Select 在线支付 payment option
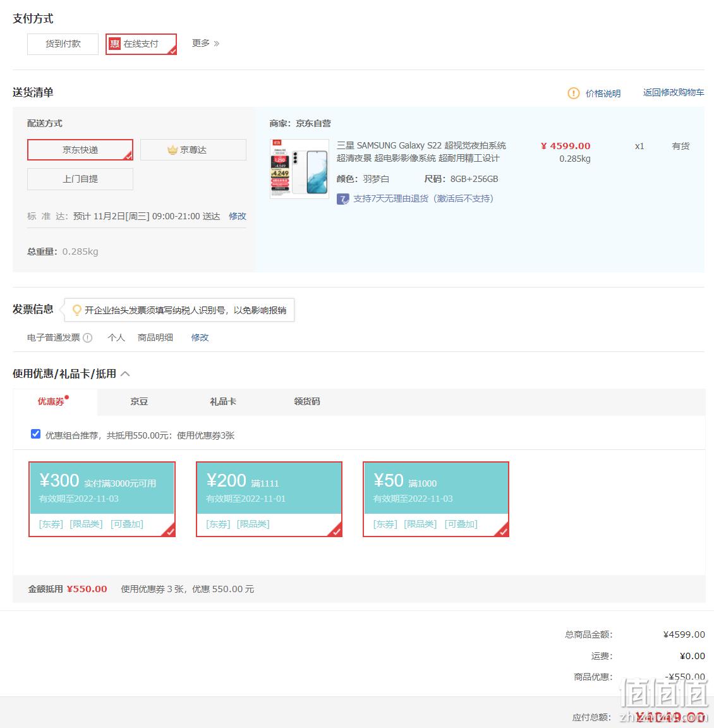The image size is (714, 728). point(141,44)
